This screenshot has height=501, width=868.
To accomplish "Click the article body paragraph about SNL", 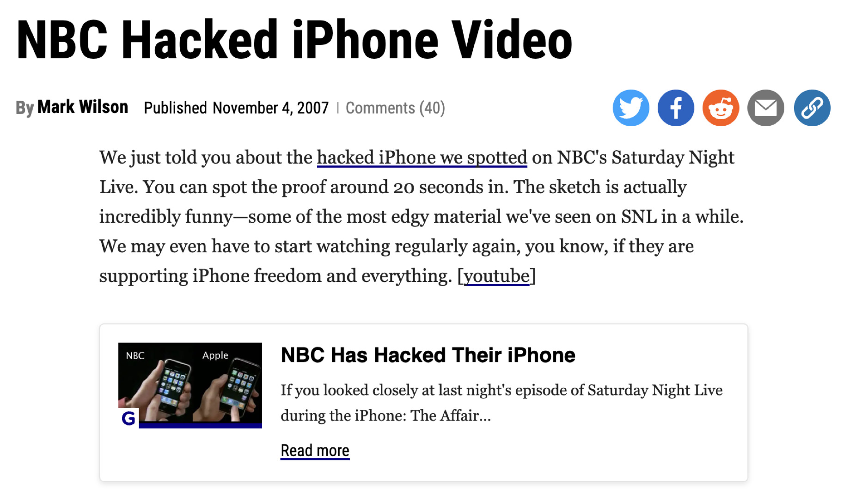I will point(422,216).
